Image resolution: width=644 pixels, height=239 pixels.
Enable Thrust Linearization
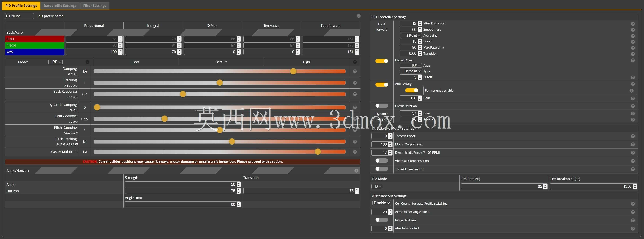click(x=382, y=169)
